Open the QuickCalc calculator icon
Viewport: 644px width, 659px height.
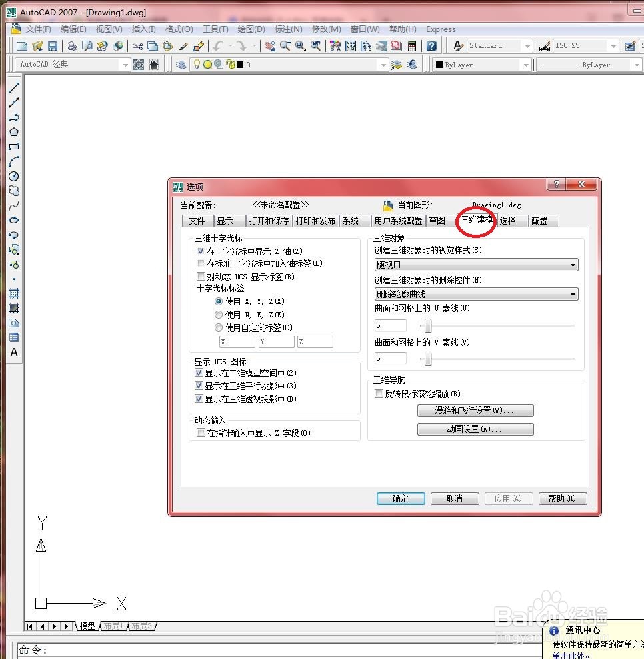pos(412,46)
